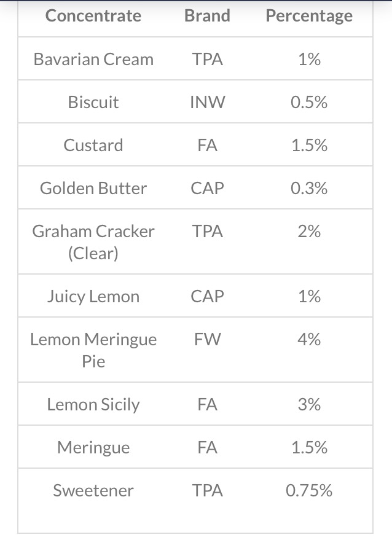Click the 3% percentage for Lemon Sicily
Screen dimensions: 392x540
pos(309,405)
